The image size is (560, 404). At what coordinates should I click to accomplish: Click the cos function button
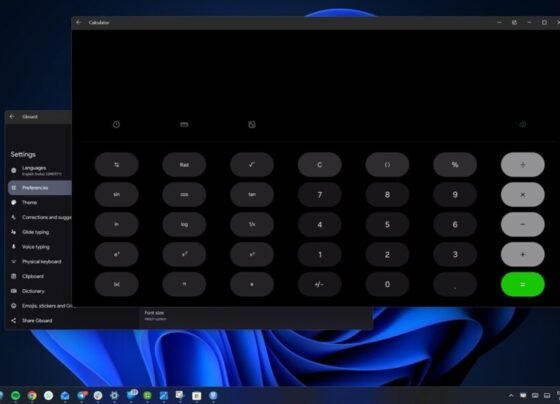click(184, 195)
